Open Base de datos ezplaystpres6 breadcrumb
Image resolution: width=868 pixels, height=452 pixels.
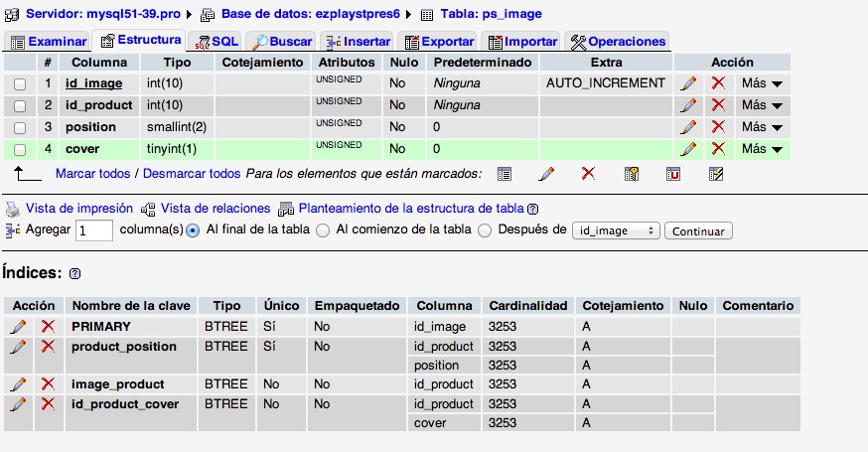310,14
